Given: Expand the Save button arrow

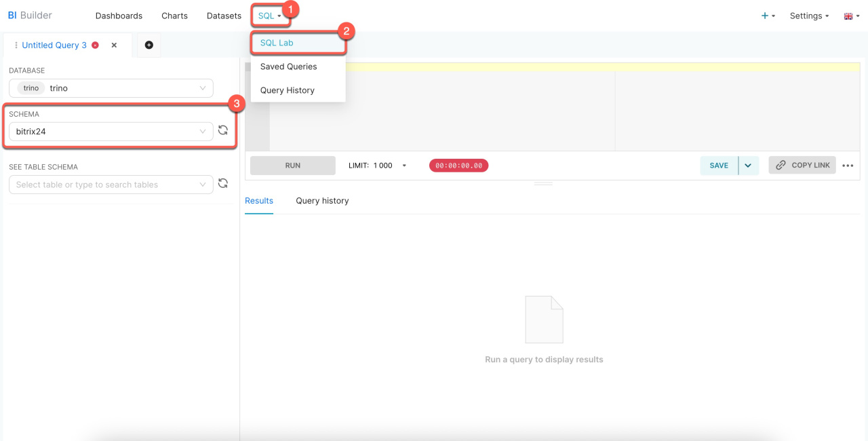Looking at the screenshot, I should coord(748,166).
